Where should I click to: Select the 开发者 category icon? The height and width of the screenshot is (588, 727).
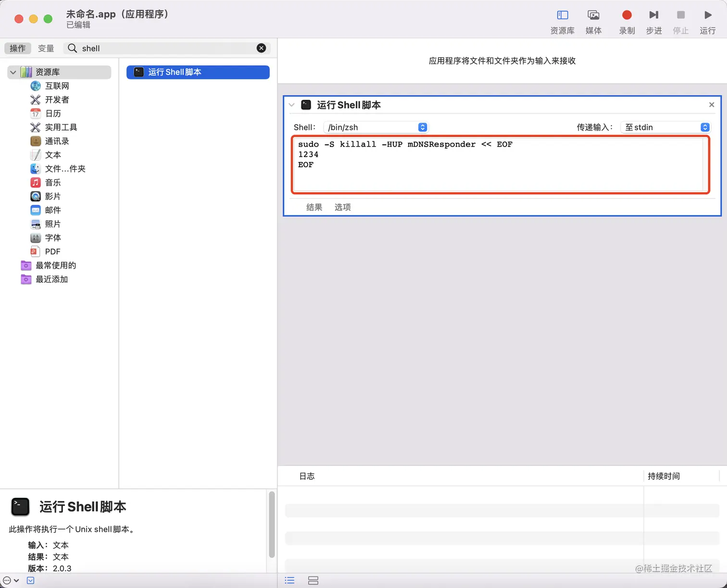point(36,100)
